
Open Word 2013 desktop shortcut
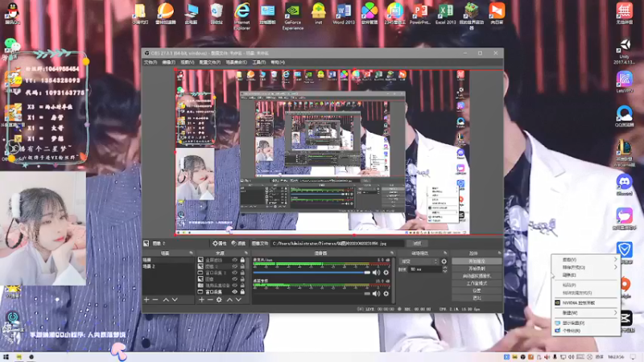click(344, 14)
